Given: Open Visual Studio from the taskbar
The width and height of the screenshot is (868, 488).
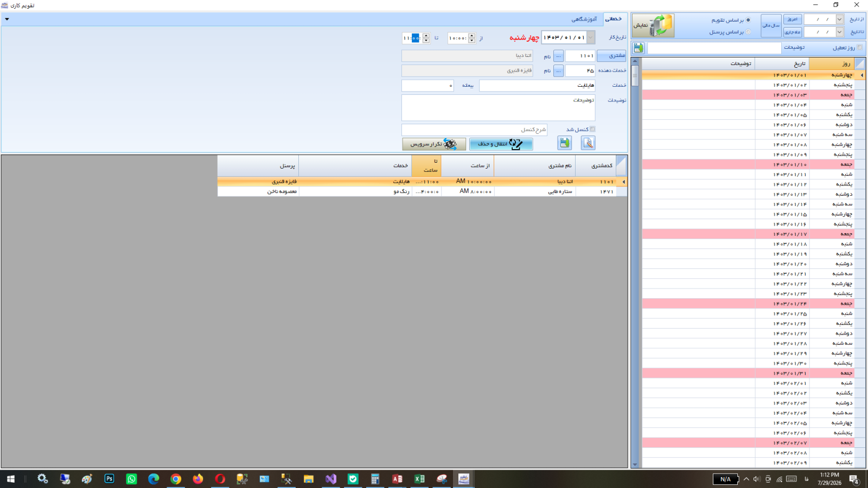Looking at the screenshot, I should (x=331, y=479).
